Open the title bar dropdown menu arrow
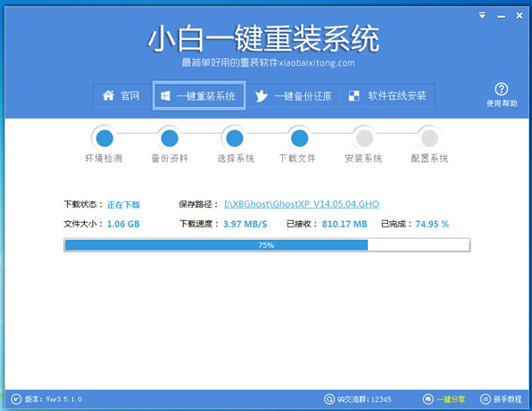Screen dimensions: 532x411 482,15
